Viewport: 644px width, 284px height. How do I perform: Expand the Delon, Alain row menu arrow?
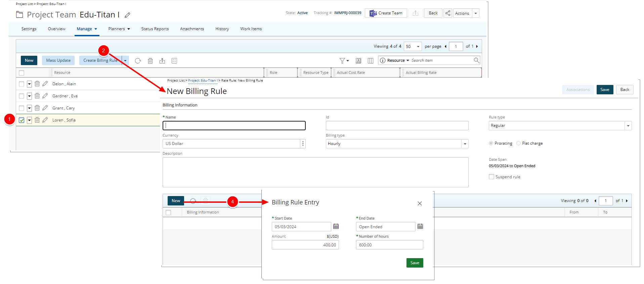pos(29,84)
